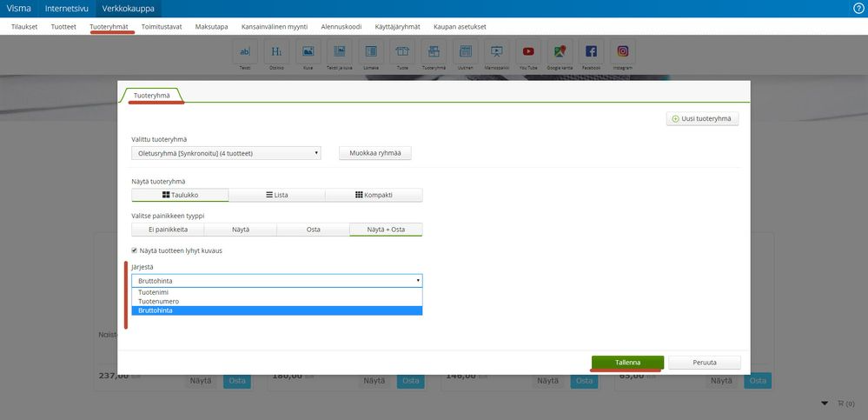Select the Google kartta map icon

pos(560,51)
